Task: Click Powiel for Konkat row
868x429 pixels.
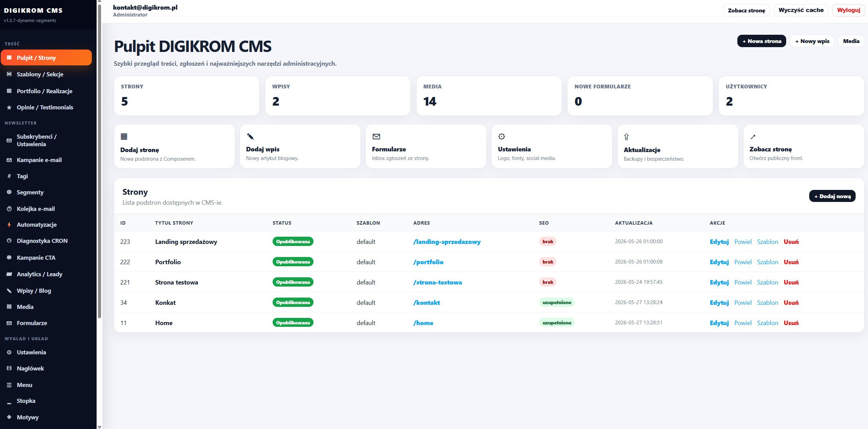Action: 743,303
